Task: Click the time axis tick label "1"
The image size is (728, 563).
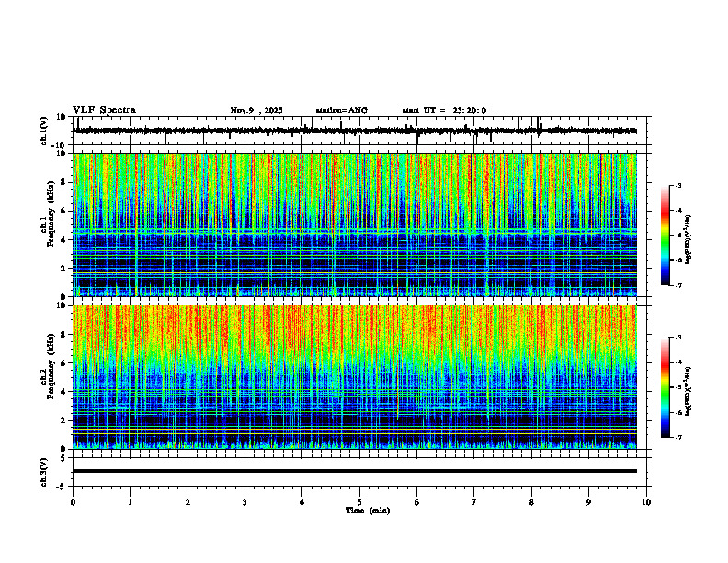Action: (x=130, y=502)
